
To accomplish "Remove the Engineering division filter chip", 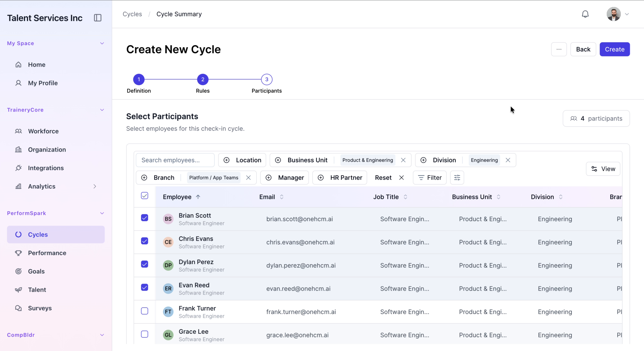I will coord(508,160).
